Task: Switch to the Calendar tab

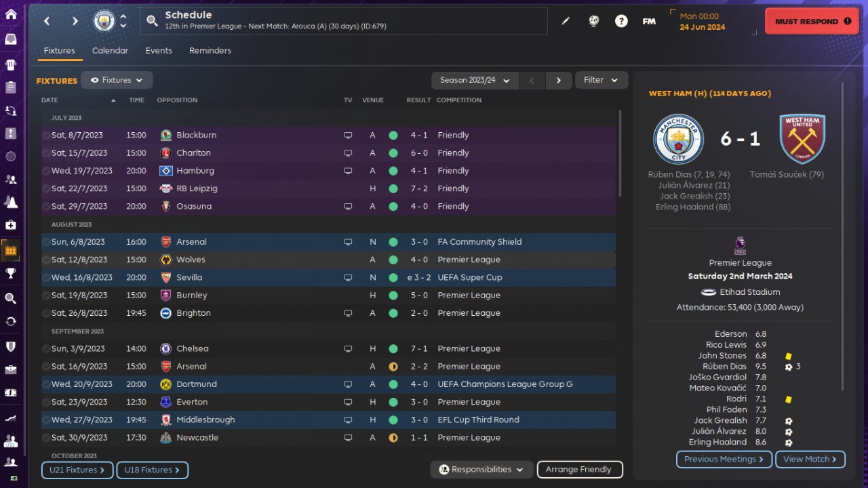Action: 110,51
